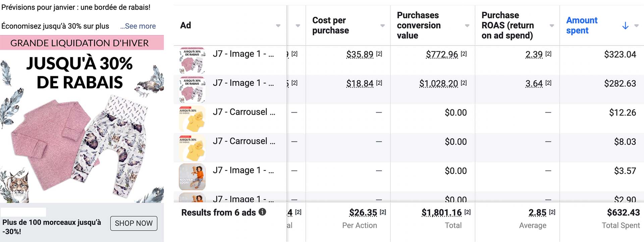Click the [2] marker beside $1,028.20 conversion value
644x242 pixels.
tap(464, 83)
